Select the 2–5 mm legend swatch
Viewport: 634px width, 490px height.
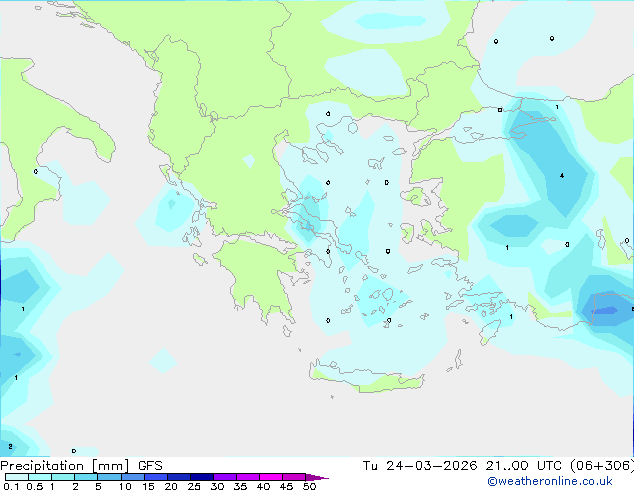tap(86, 477)
